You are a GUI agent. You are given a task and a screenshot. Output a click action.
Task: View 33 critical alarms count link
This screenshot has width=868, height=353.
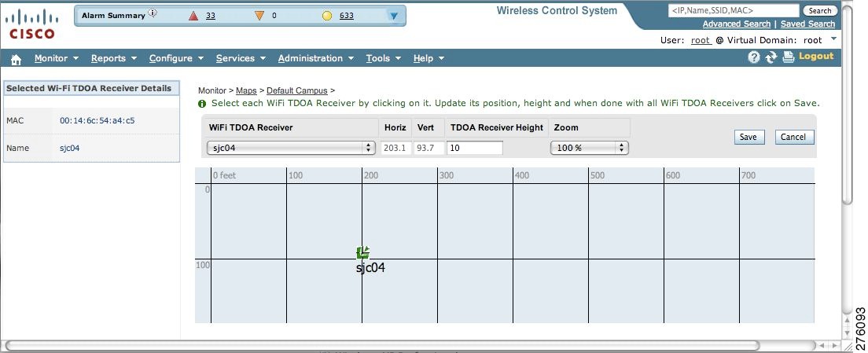tap(211, 16)
